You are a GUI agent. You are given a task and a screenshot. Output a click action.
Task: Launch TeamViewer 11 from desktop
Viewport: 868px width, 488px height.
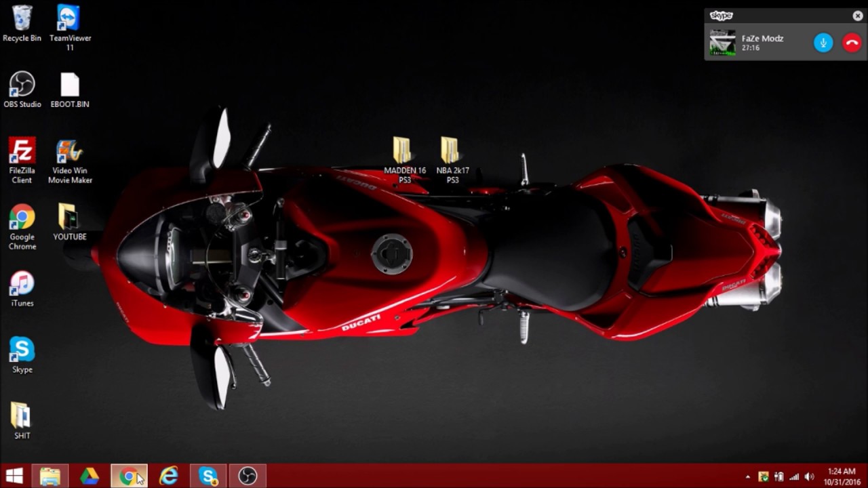tap(70, 28)
